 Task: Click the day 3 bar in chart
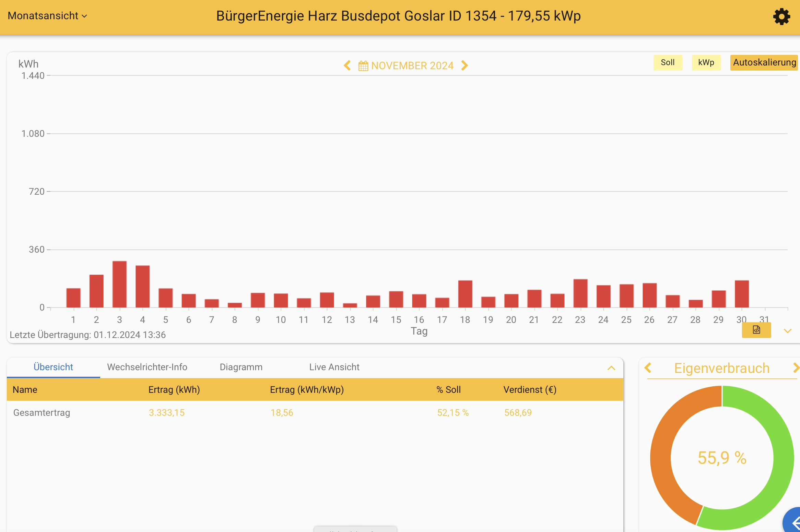(x=119, y=285)
